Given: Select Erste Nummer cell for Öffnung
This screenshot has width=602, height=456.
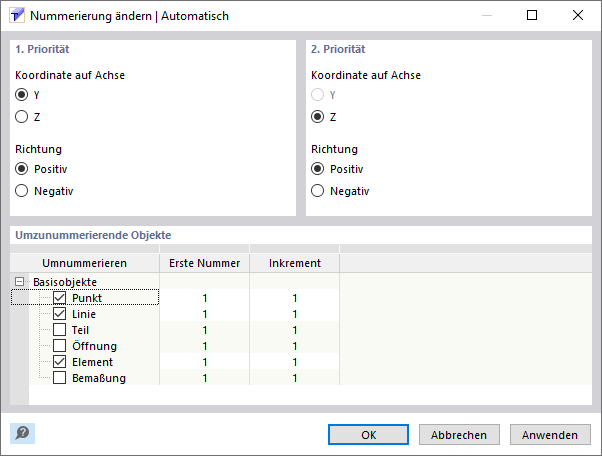Looking at the screenshot, I should (205, 346).
